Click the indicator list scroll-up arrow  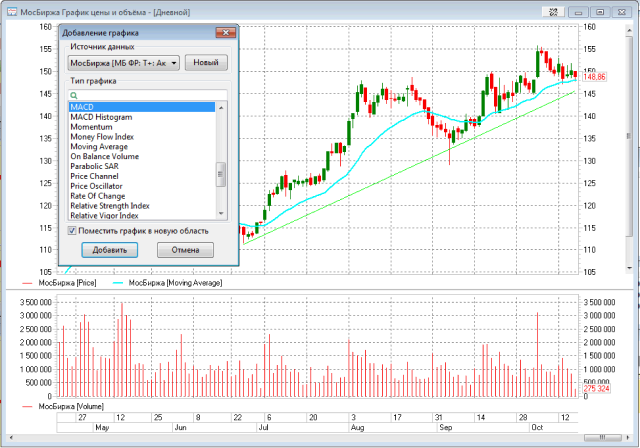(221, 106)
